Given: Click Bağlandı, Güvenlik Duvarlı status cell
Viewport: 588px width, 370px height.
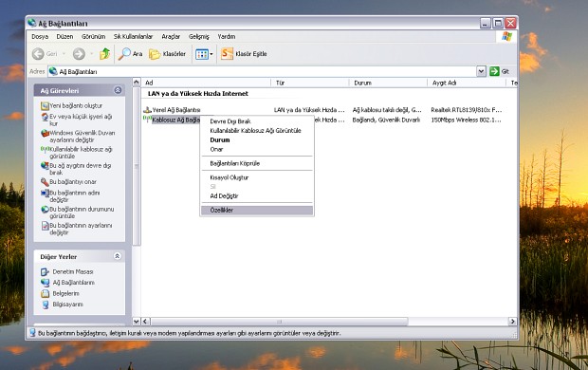Looking at the screenshot, I should pos(386,120).
